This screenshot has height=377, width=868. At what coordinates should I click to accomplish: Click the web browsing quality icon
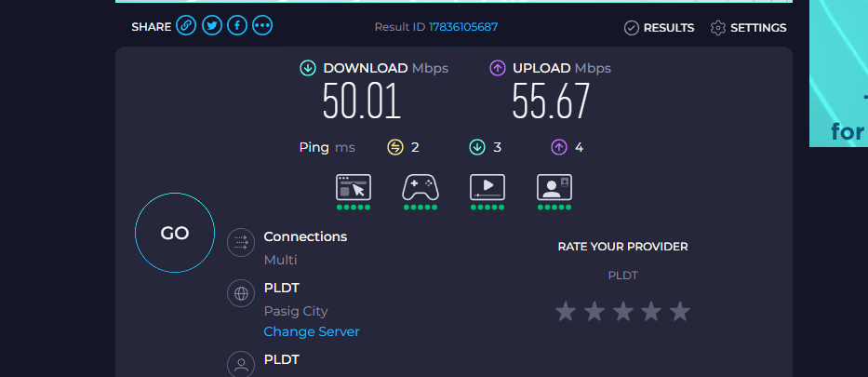click(354, 187)
